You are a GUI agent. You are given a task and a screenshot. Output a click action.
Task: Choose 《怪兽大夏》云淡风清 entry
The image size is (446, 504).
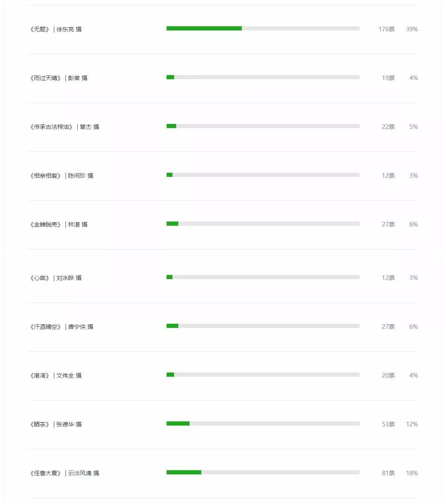pos(223,473)
